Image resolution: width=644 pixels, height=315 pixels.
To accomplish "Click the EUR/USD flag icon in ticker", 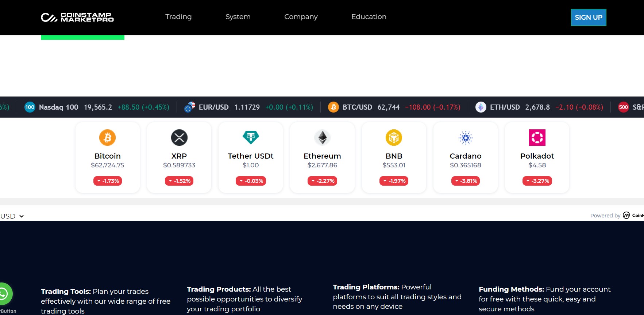I will (x=190, y=107).
